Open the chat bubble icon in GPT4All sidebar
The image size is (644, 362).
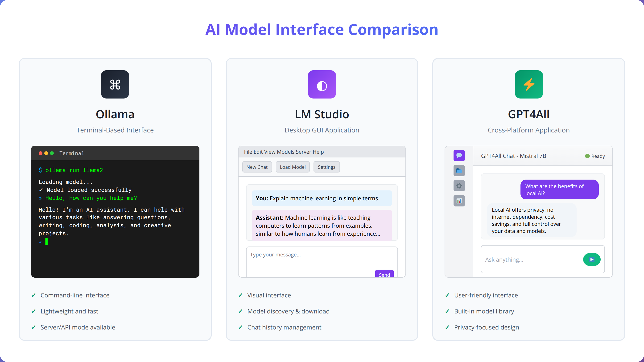coord(459,156)
